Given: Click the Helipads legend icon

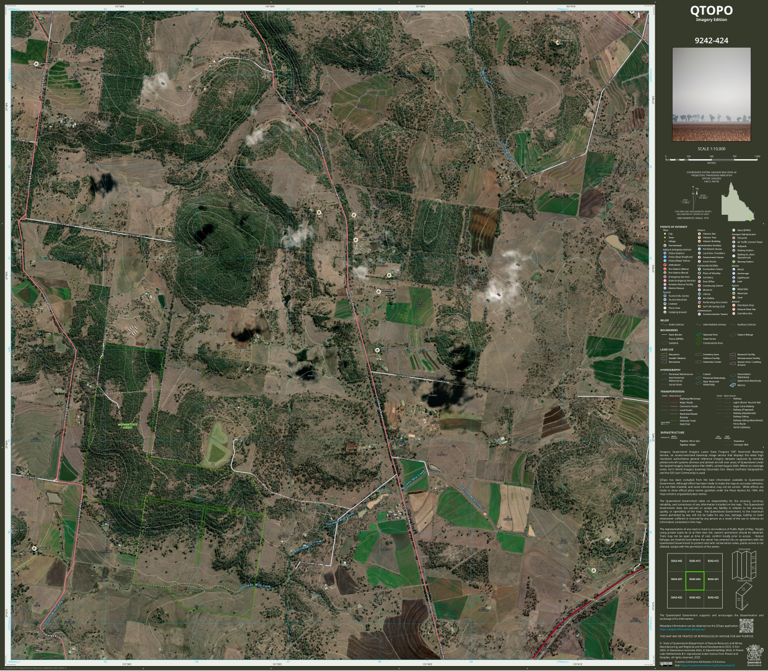Looking at the screenshot, I should tap(734, 246).
